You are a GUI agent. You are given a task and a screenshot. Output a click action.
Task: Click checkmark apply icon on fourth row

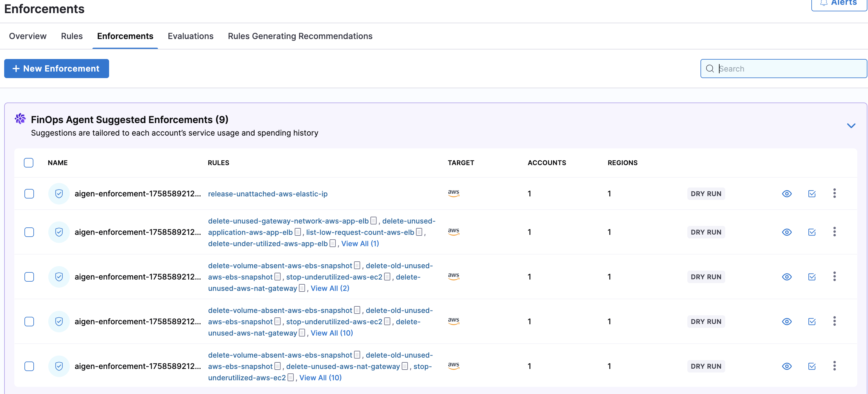[x=811, y=322]
